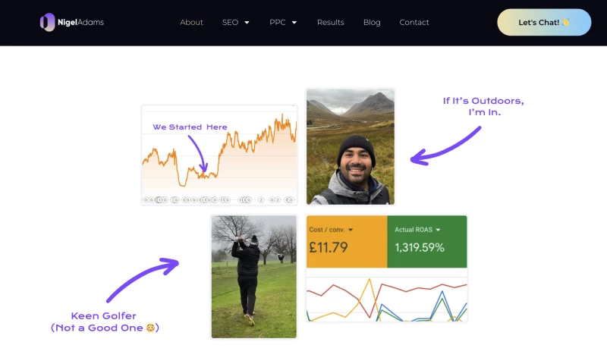Open the golfer swing photo
The height and width of the screenshot is (364, 607).
[x=254, y=277]
